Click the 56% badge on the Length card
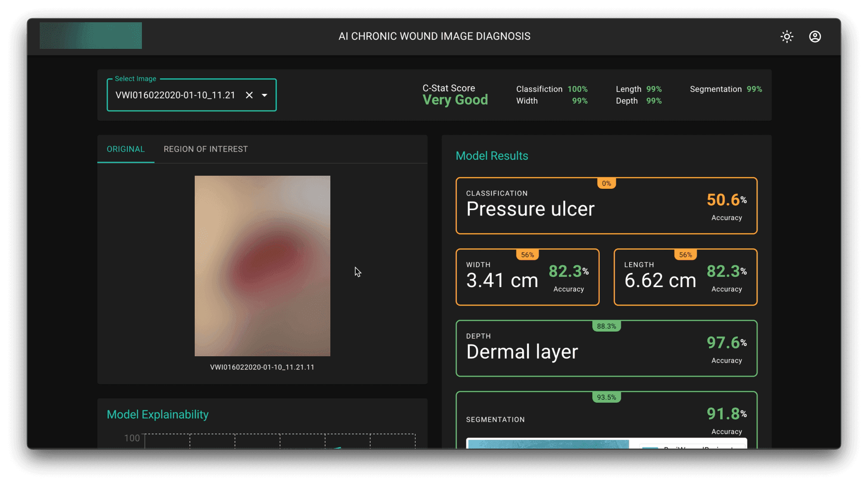 (685, 254)
